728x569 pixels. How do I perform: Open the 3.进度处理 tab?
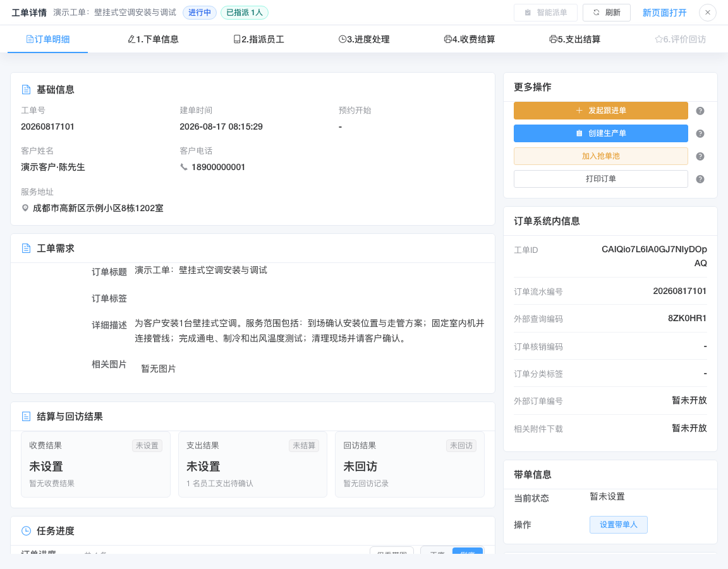pos(364,39)
